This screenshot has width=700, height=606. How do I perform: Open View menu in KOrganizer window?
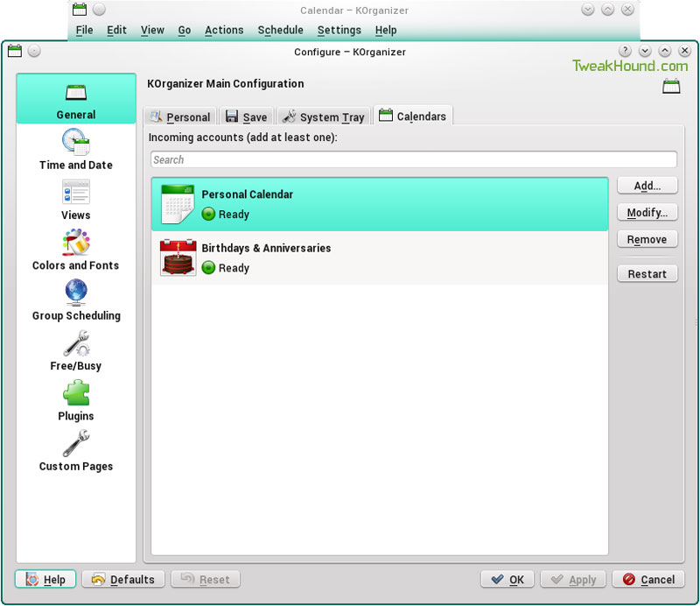tap(152, 30)
